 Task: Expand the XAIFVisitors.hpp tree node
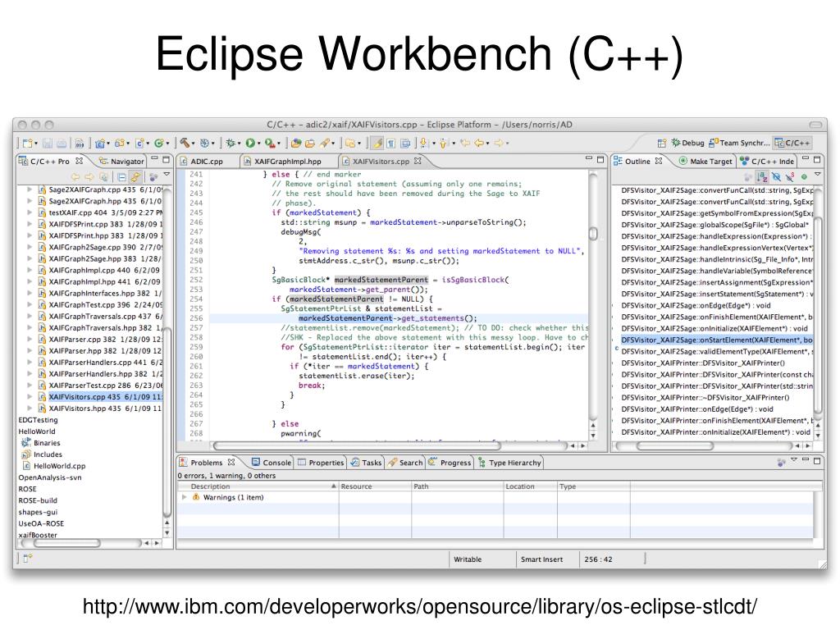(x=30, y=409)
